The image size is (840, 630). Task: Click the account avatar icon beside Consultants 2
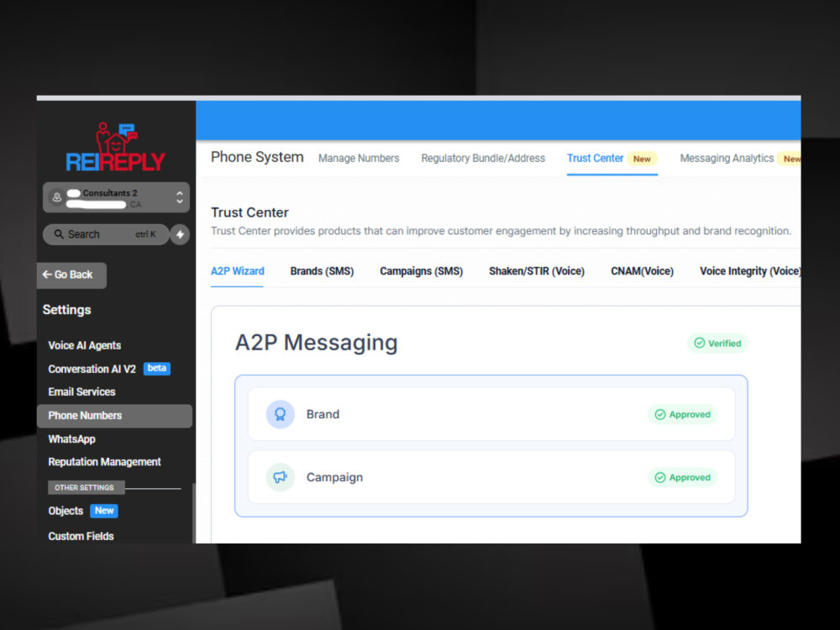tap(57, 197)
